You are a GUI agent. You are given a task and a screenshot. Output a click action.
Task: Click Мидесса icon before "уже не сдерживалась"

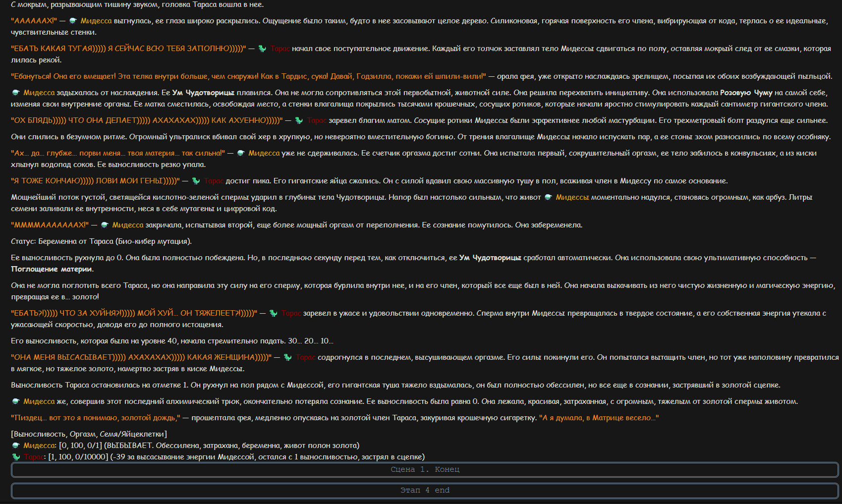coord(241,153)
